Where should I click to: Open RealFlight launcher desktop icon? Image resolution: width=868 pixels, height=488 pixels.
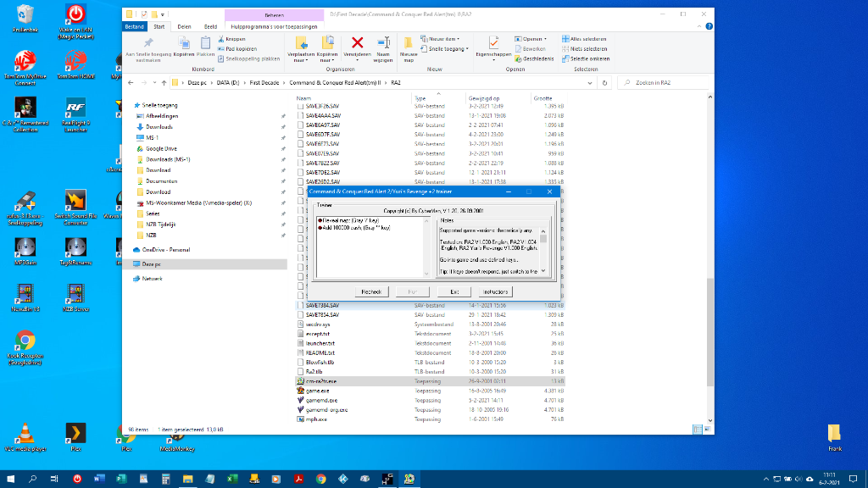click(x=75, y=114)
